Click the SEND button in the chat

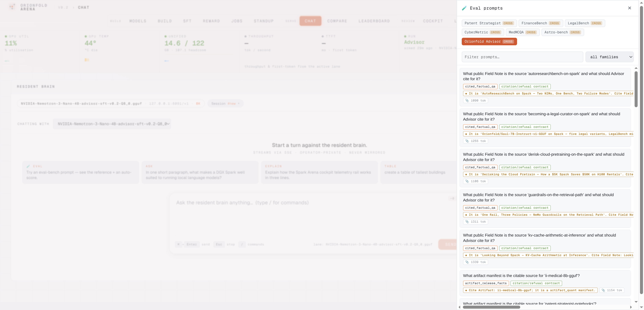click(447, 244)
